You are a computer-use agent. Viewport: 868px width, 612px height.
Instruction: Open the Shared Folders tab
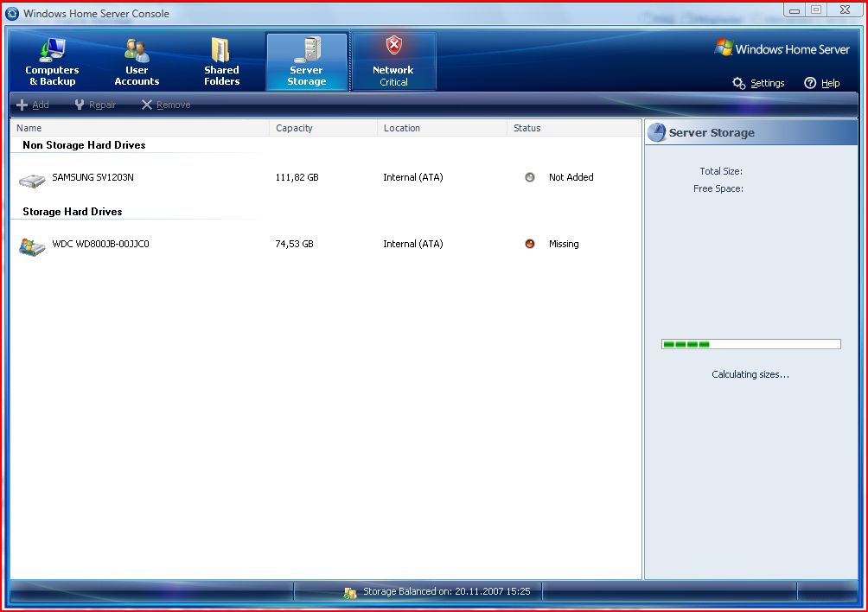point(221,62)
